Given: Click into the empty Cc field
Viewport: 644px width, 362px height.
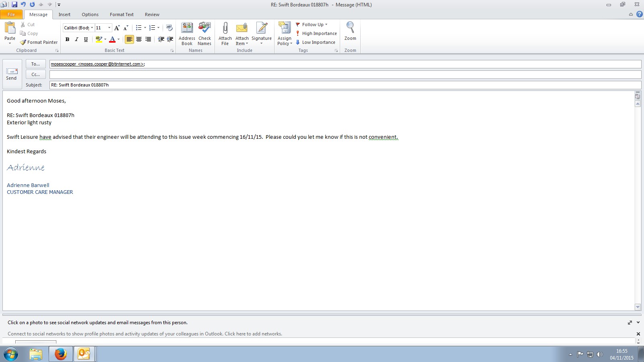Looking at the screenshot, I should 345,74.
